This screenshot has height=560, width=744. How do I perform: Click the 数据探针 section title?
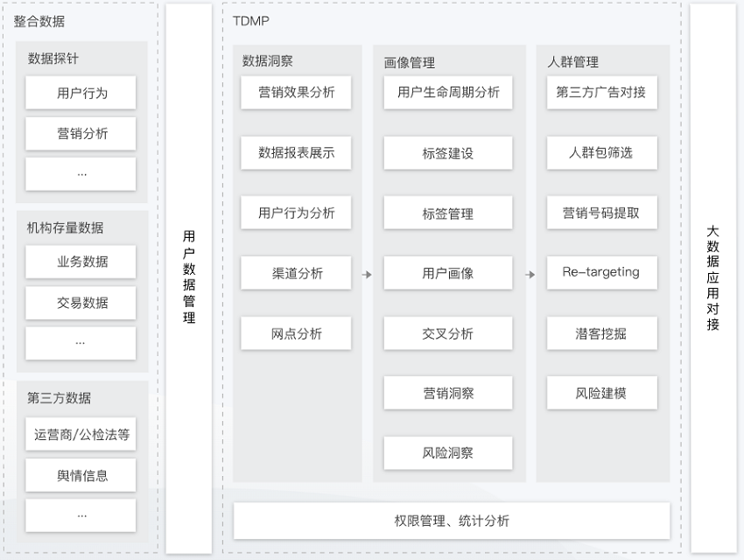coord(53,59)
